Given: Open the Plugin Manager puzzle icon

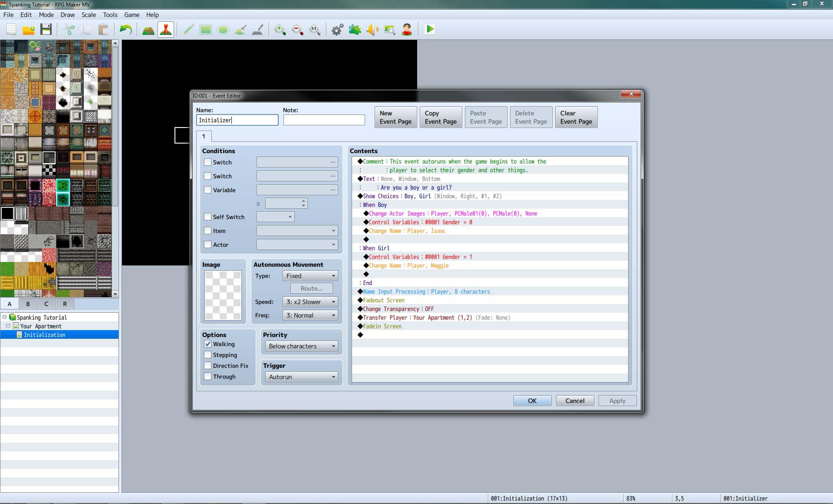Looking at the screenshot, I should (355, 29).
